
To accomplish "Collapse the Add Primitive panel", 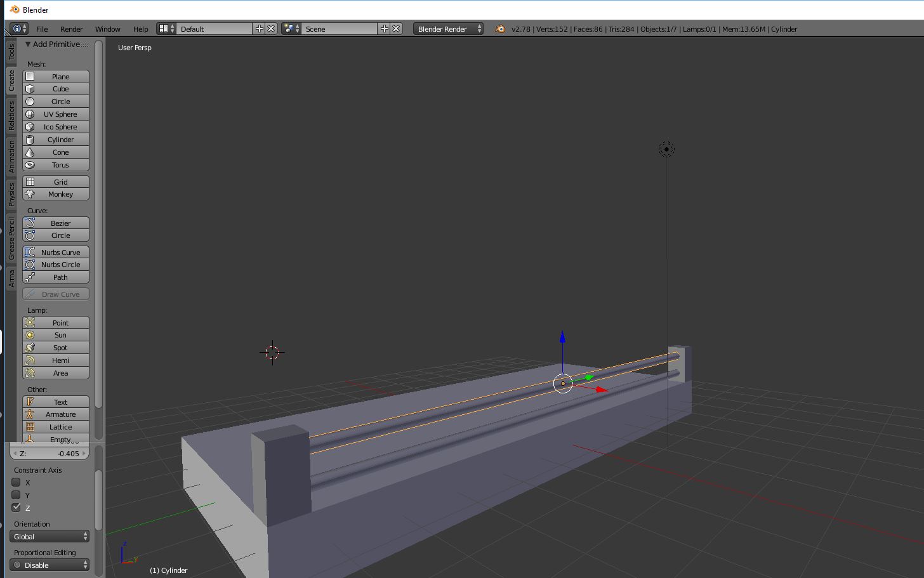I will (x=28, y=44).
